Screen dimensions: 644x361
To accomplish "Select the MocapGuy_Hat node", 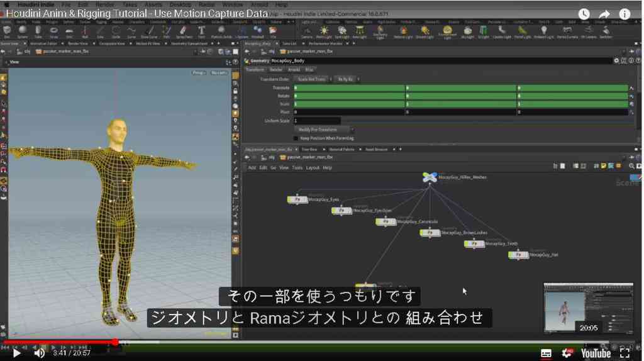I will tap(518, 255).
